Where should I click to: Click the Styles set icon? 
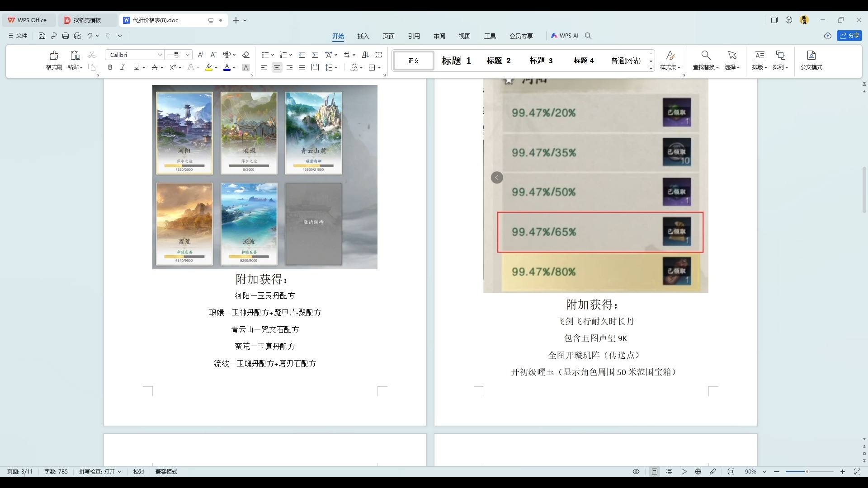point(670,55)
